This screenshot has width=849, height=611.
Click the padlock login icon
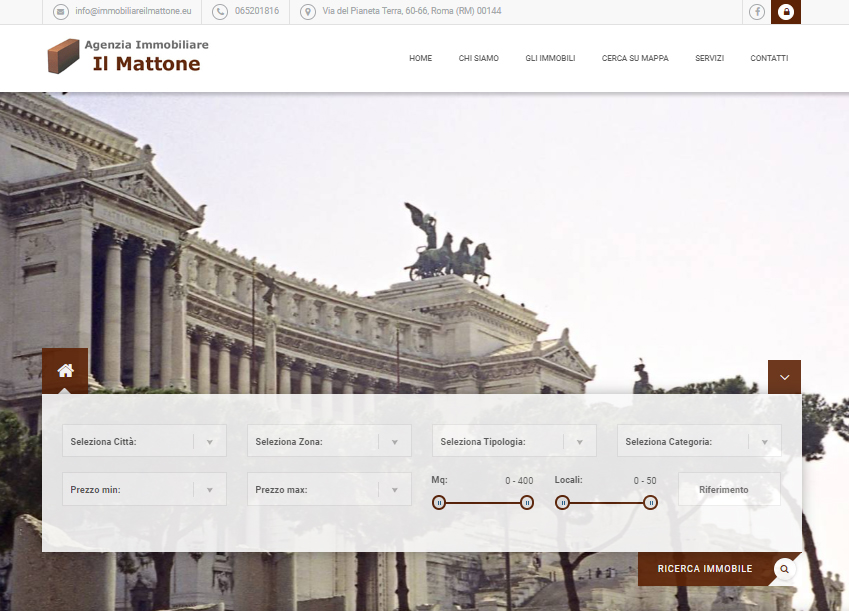[x=786, y=12]
